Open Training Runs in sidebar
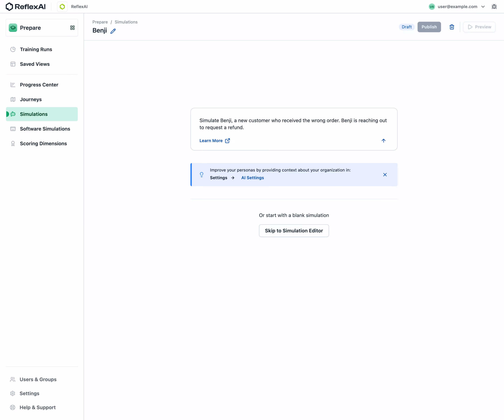The width and height of the screenshot is (504, 420). [42, 49]
